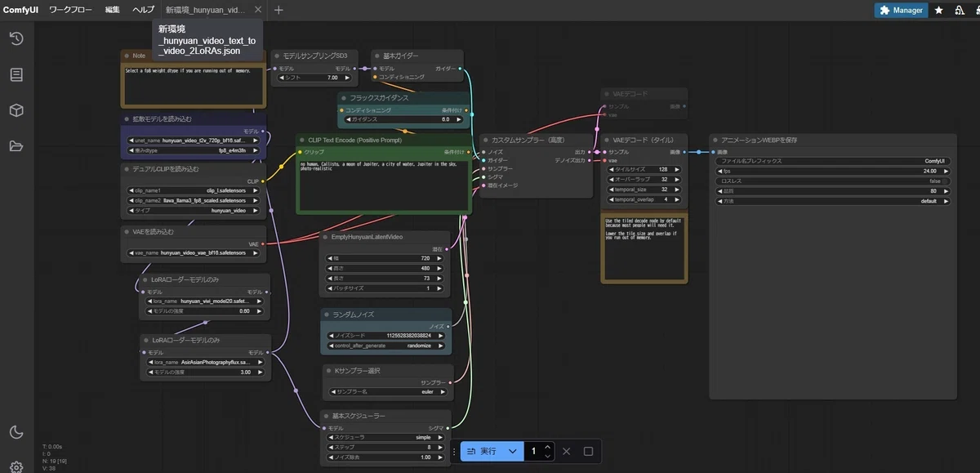Open the タイプ hunyuan_video selector
Viewport: 980px width, 473px height.
(x=194, y=210)
